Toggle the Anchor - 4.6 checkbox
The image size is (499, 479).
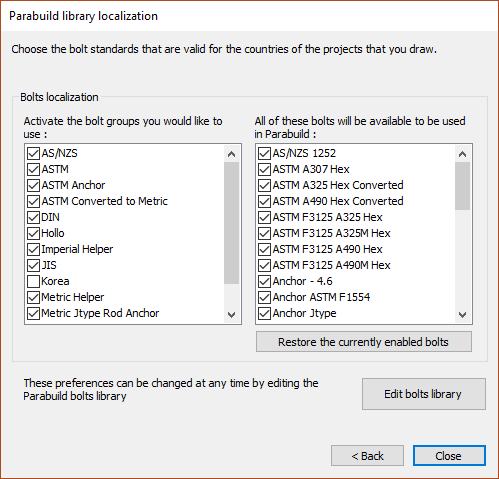[x=264, y=281]
